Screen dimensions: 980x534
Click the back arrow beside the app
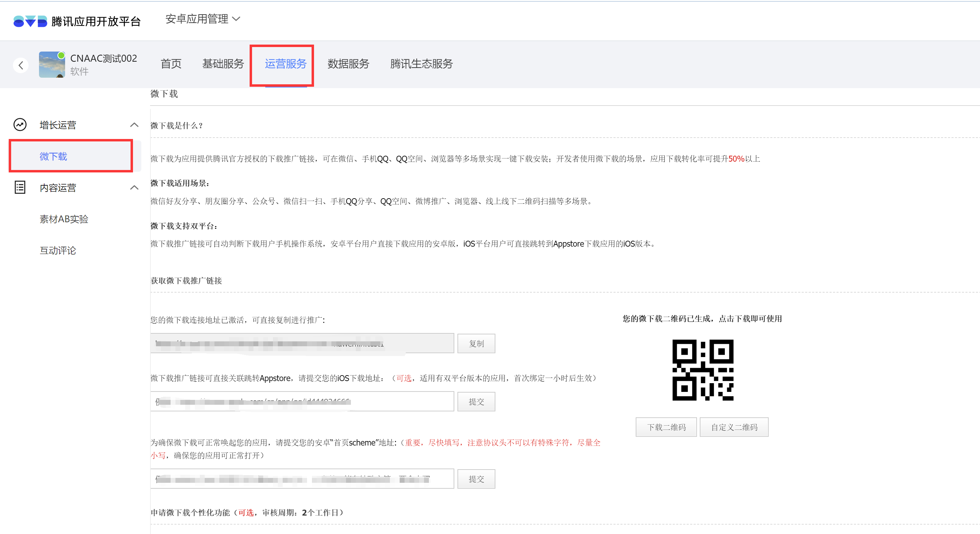click(x=21, y=65)
